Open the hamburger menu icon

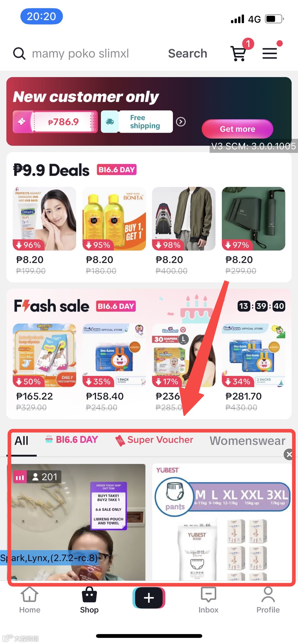[270, 53]
